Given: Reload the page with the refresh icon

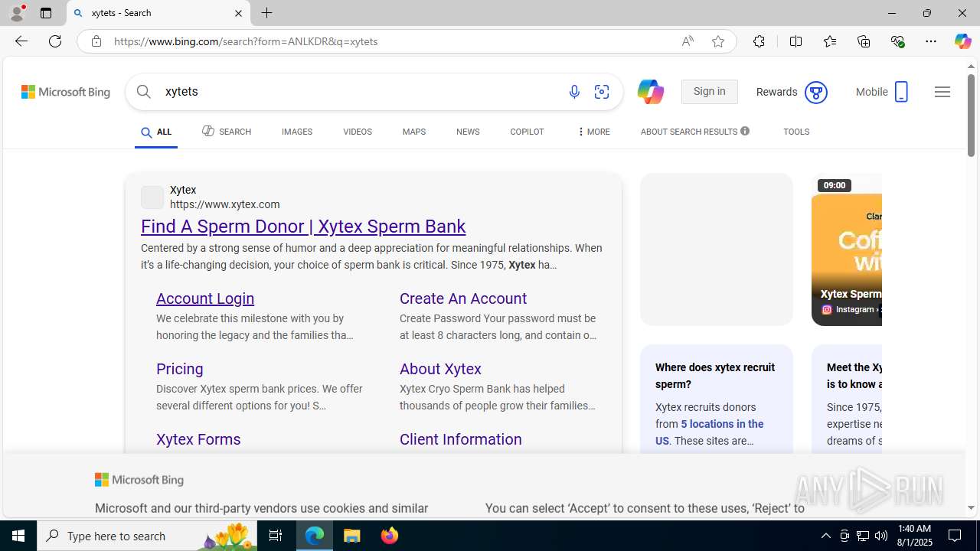Looking at the screenshot, I should [x=55, y=41].
